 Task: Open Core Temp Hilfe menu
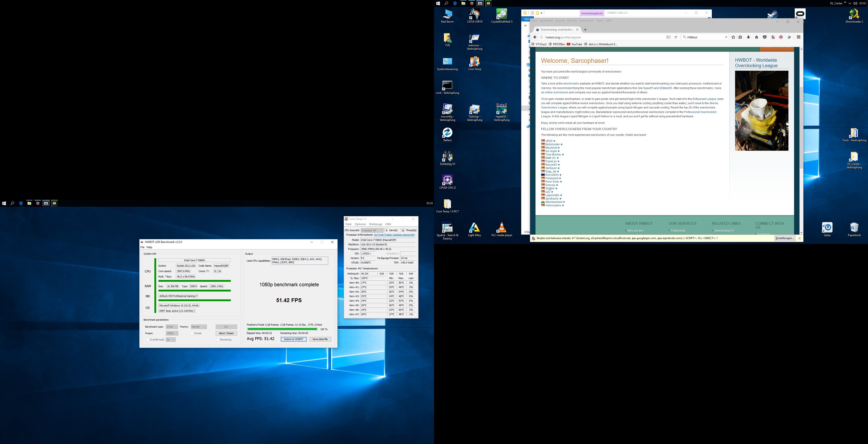click(x=388, y=224)
